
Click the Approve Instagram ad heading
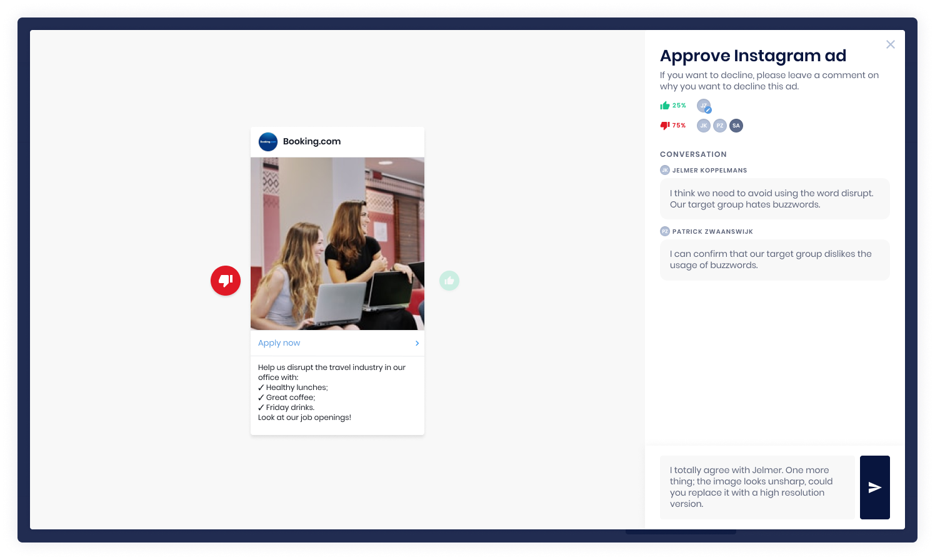[x=753, y=56]
